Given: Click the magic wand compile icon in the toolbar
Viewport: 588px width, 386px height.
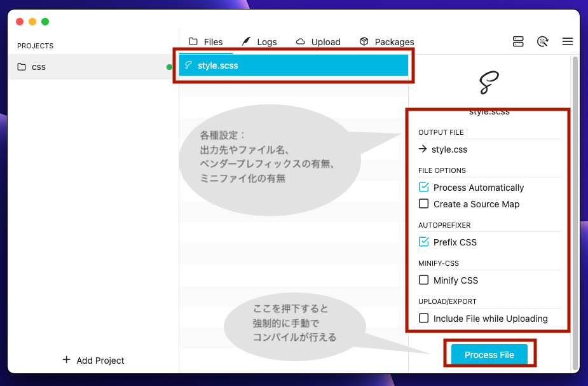Looking at the screenshot, I should click(x=543, y=41).
